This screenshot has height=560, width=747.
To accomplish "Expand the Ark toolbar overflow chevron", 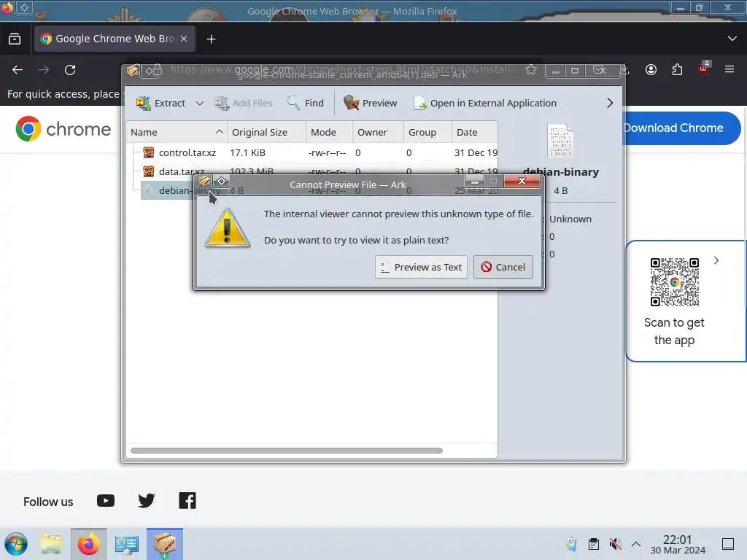I will click(x=610, y=103).
